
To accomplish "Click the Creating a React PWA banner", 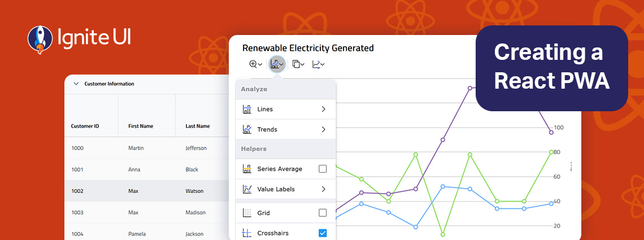I will [551, 68].
